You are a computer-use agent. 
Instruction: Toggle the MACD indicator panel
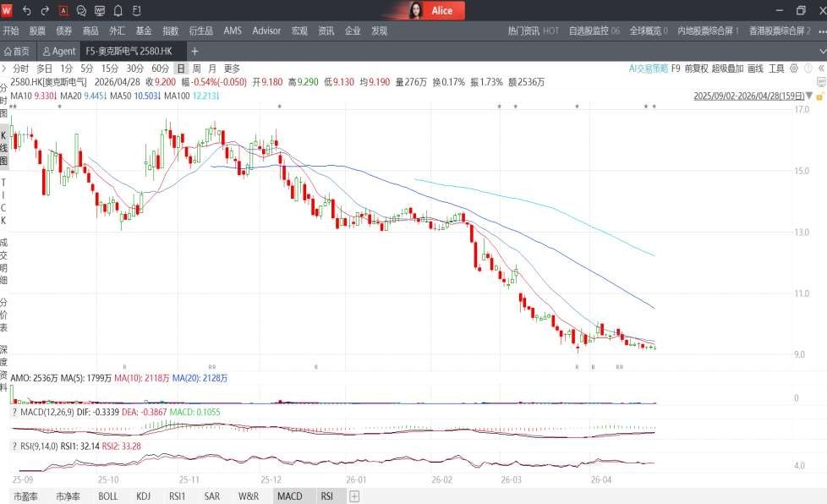(x=289, y=496)
